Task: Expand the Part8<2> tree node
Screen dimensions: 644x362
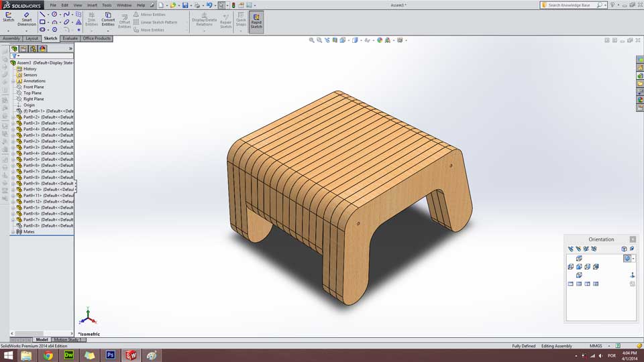Action: coord(13,117)
